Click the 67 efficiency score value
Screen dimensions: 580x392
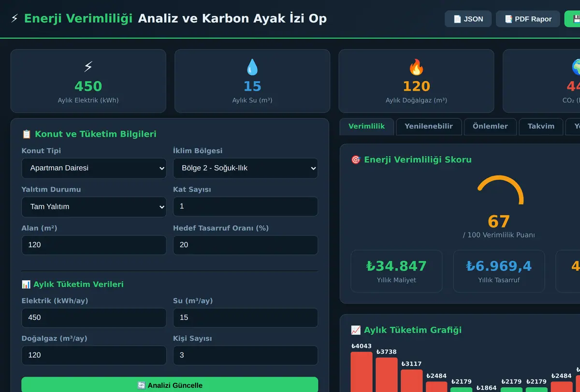[x=499, y=222]
